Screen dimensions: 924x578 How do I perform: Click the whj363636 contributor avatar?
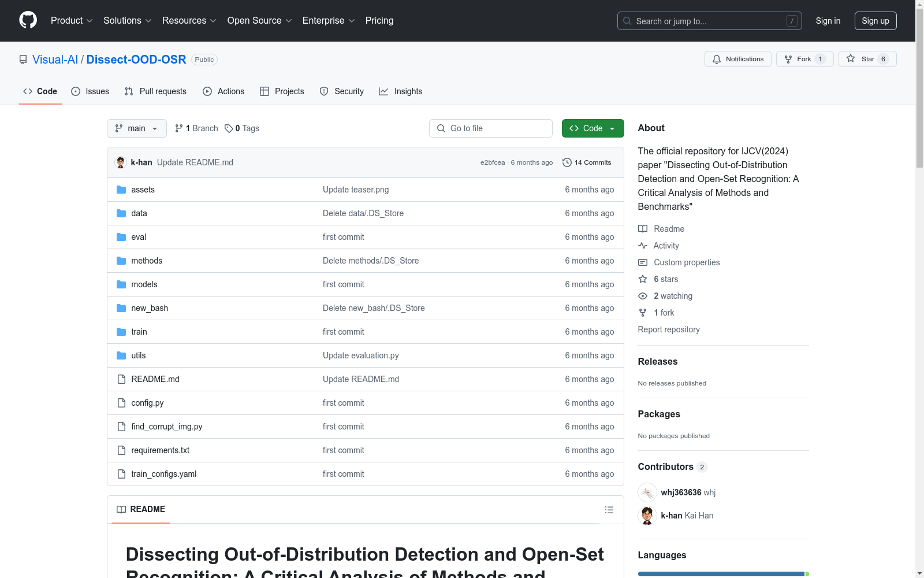(x=647, y=492)
